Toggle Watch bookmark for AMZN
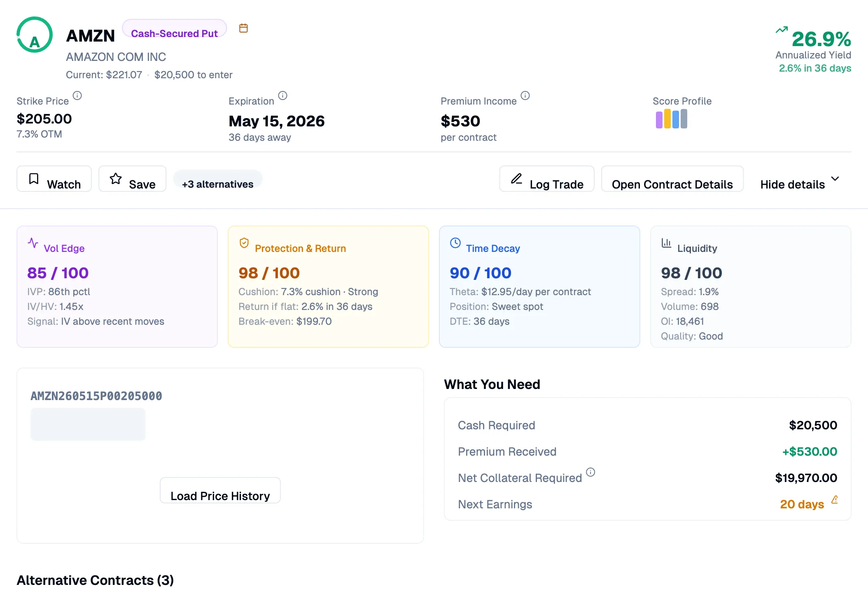Image resolution: width=868 pixels, height=610 pixels. tap(54, 179)
